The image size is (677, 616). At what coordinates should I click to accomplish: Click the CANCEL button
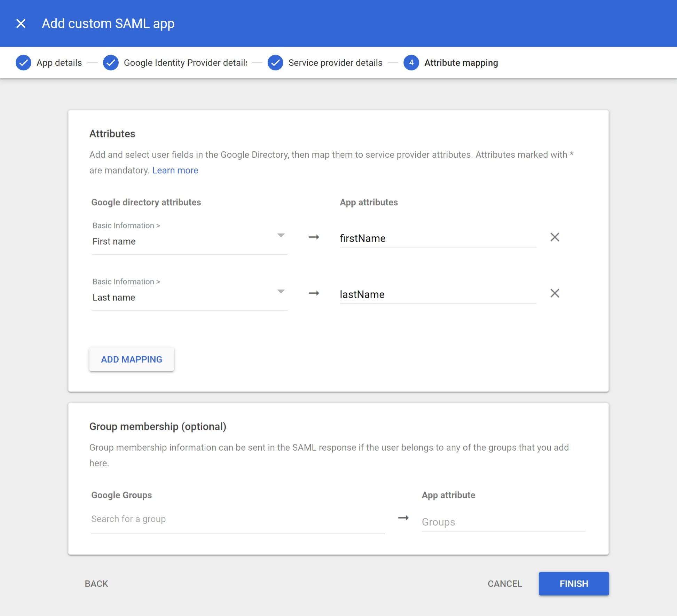(505, 584)
